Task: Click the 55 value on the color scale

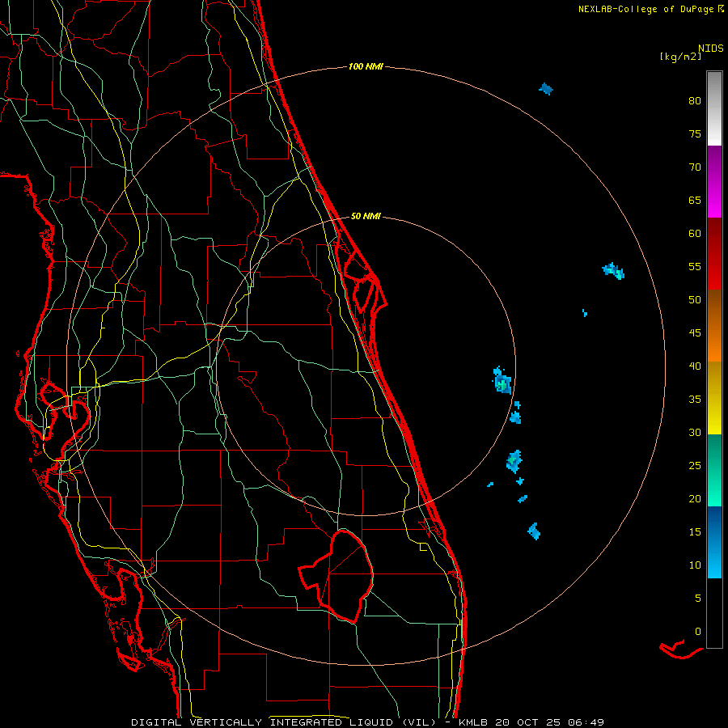Action: point(695,266)
